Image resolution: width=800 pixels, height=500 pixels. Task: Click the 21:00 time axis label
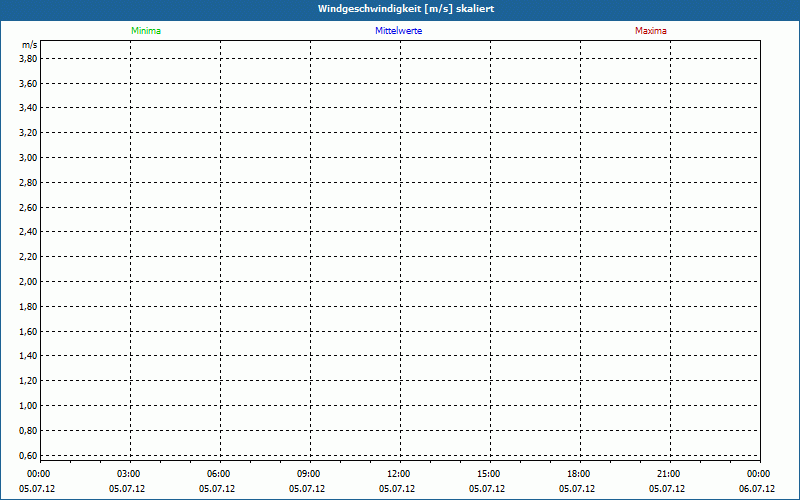pos(668,474)
